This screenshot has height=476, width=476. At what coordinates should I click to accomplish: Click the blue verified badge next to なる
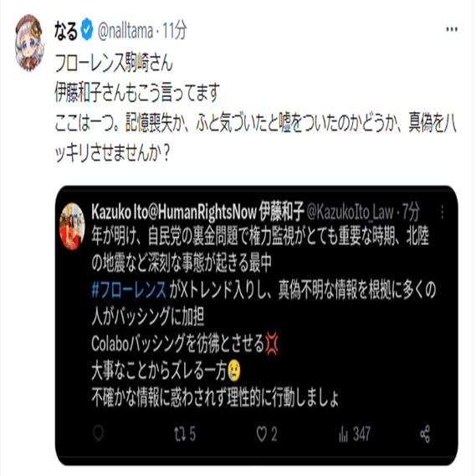87,30
